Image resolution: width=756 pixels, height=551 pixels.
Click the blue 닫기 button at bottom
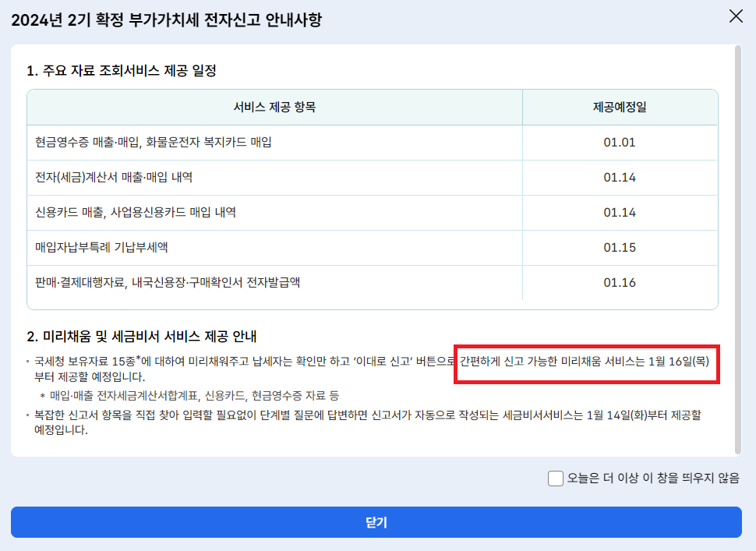(x=377, y=523)
